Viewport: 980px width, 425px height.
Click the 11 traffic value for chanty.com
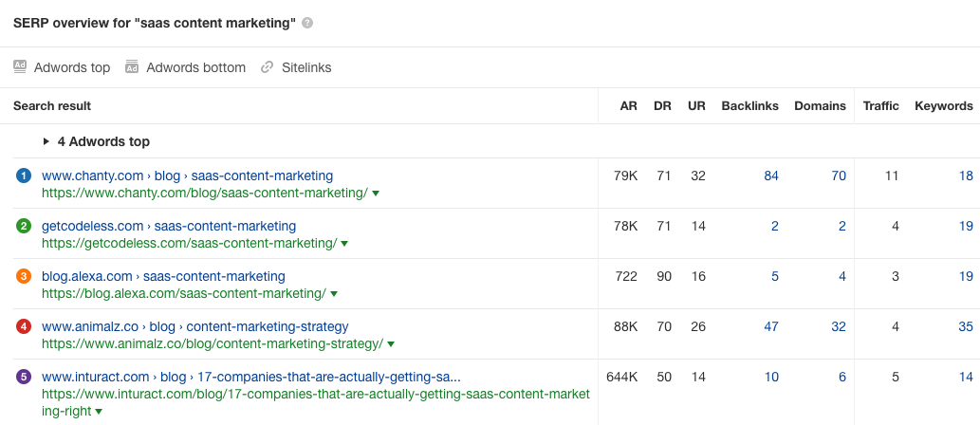click(x=891, y=176)
